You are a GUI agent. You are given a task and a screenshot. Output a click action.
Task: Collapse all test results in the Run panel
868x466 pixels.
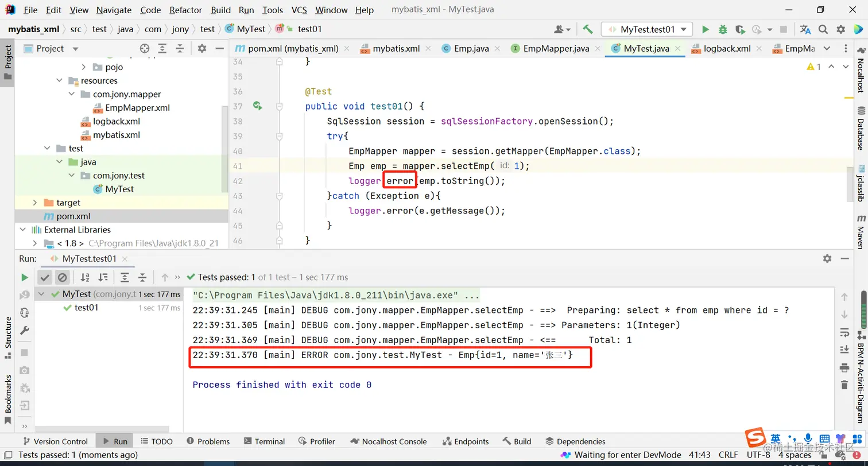[x=142, y=277]
